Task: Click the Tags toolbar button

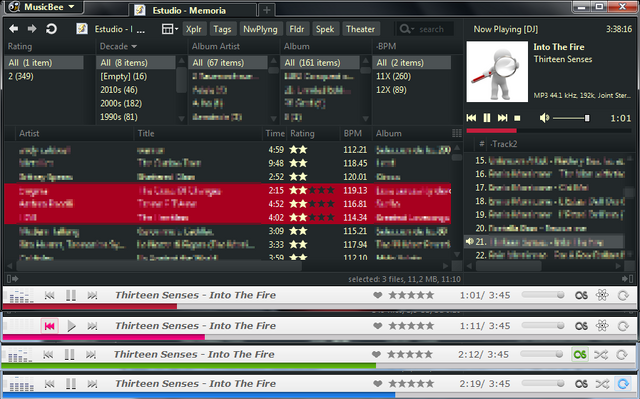Action: 222,29
